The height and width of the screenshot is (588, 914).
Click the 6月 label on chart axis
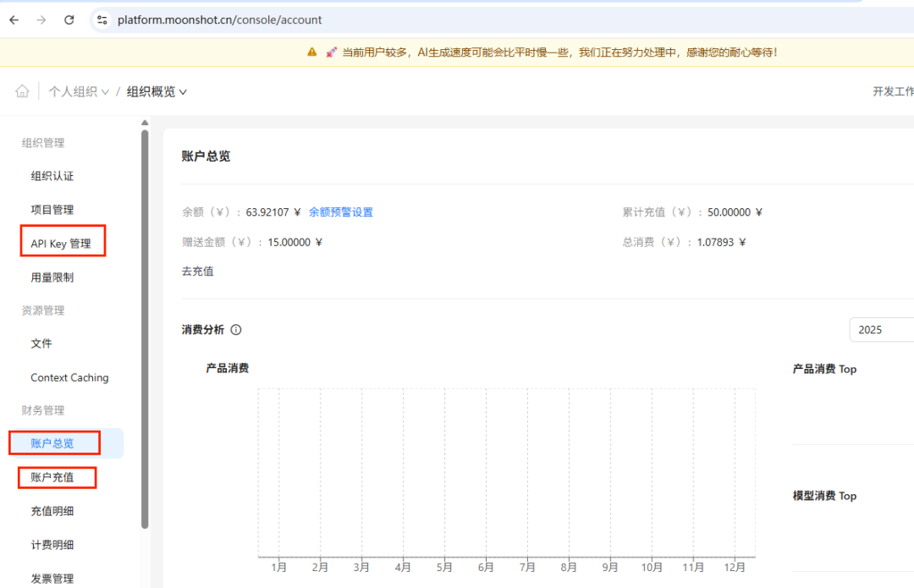click(486, 568)
